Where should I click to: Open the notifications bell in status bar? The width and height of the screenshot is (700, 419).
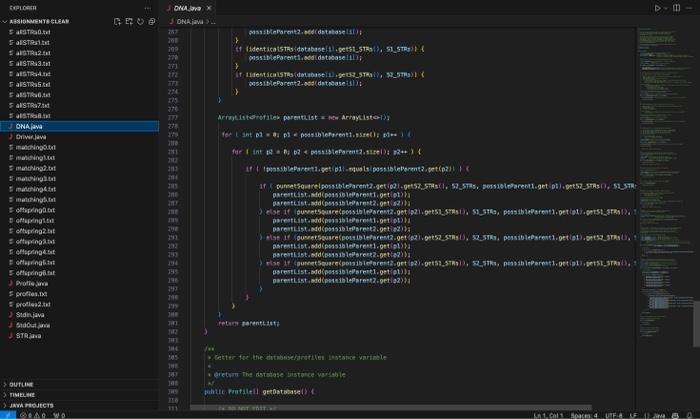click(x=690, y=415)
